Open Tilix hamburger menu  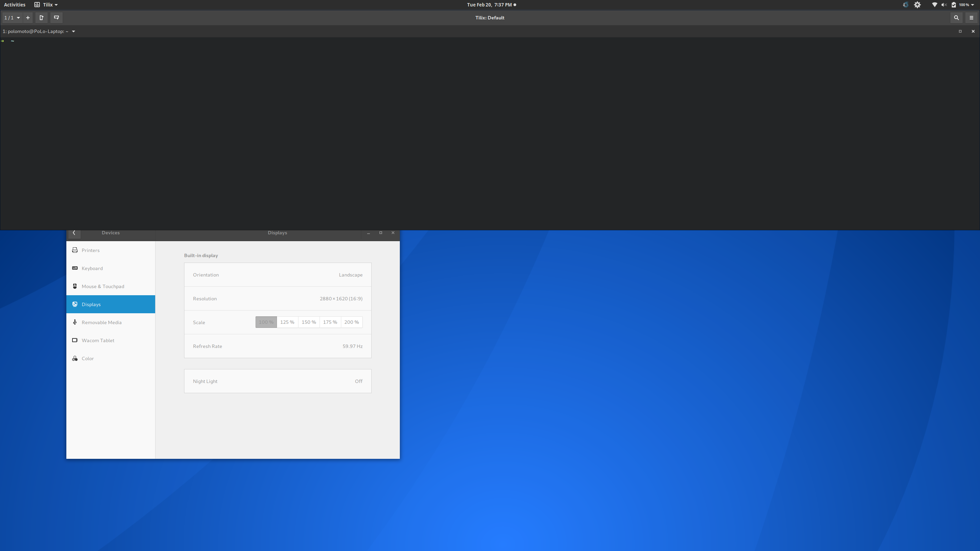click(971, 17)
